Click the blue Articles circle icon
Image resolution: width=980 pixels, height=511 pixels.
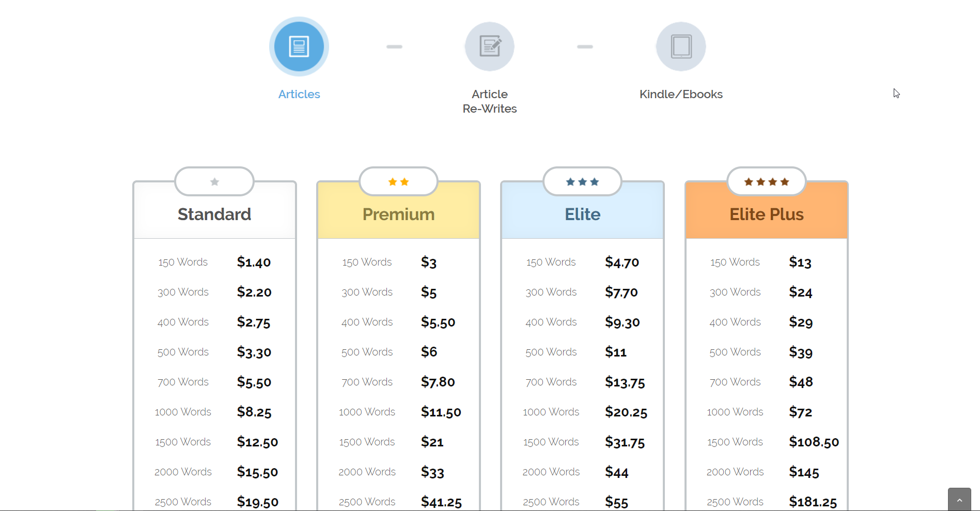[x=299, y=47]
